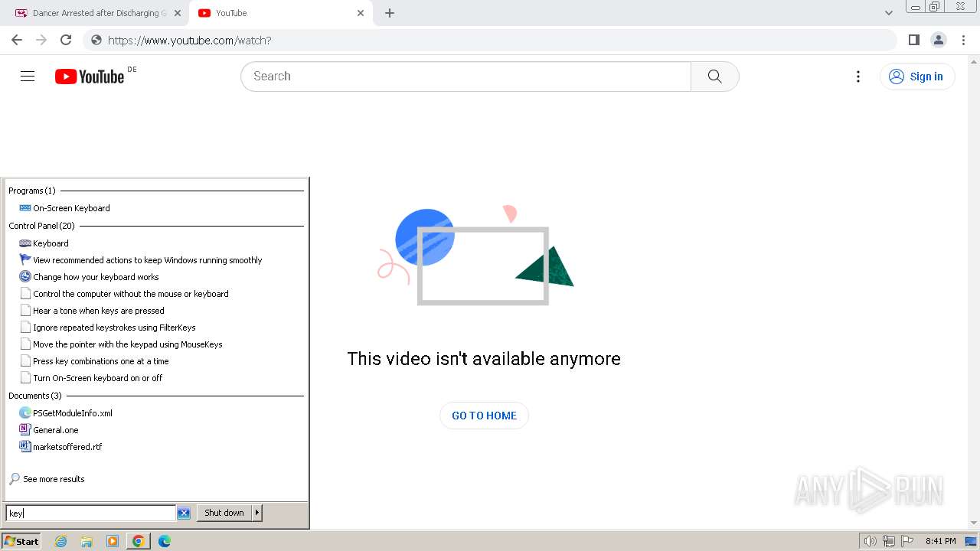Open Microsoft Edge from taskbar

[x=165, y=541]
